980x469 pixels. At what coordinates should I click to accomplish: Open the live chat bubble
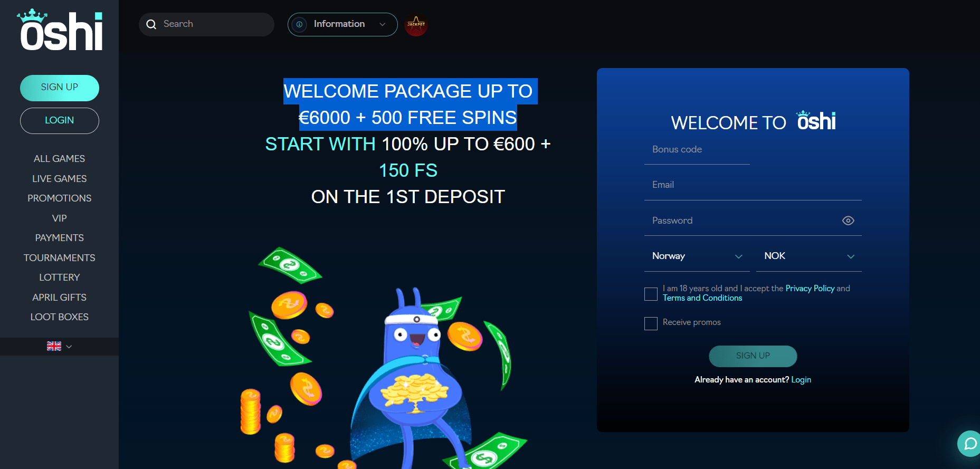[x=970, y=444]
